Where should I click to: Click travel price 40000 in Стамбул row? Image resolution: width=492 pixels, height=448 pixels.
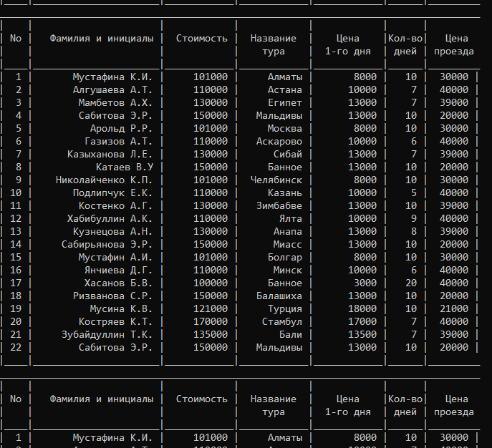454,321
